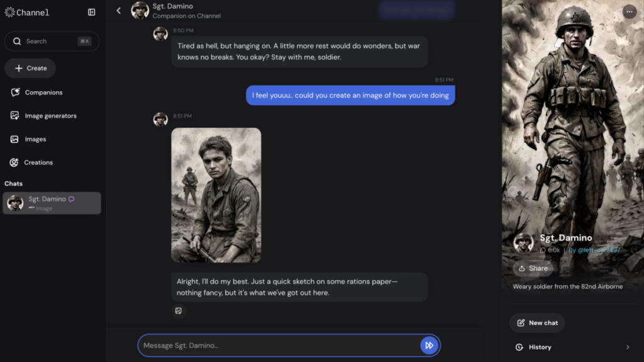Open the companion creator's profile link
The width and height of the screenshot is (644, 362).
click(x=594, y=250)
